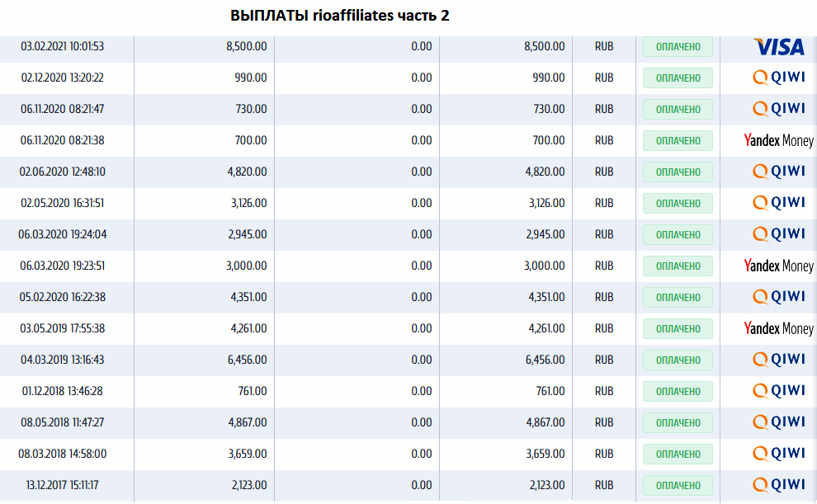Viewport: 817px width, 504px height.
Task: Select the date 06.11.2020 08:21:47
Action: pyautogui.click(x=62, y=109)
